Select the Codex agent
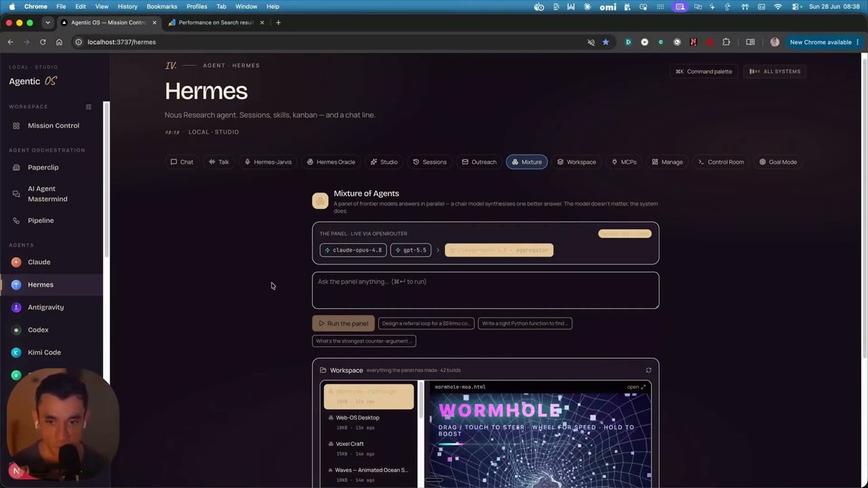Image resolution: width=868 pixels, height=488 pixels. (x=38, y=330)
